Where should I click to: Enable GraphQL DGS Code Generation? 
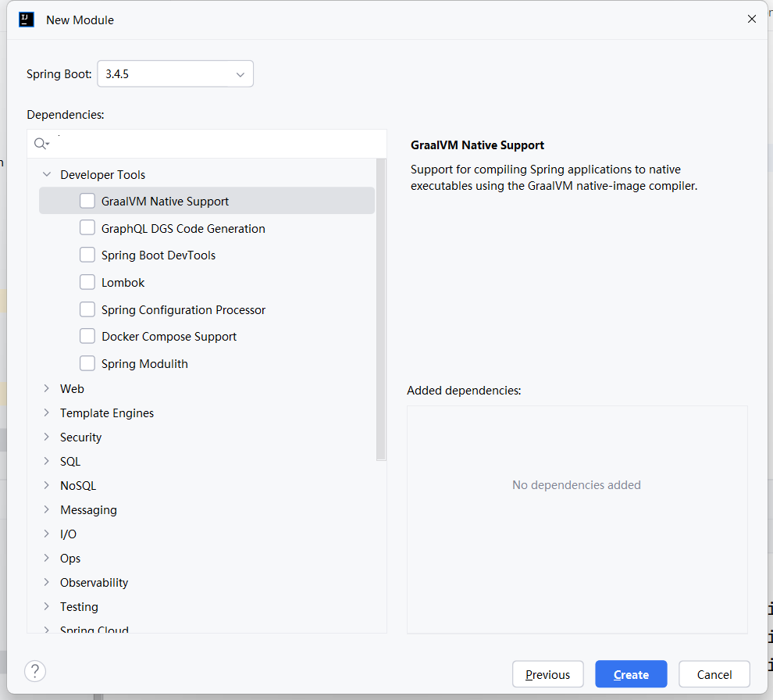click(x=87, y=228)
